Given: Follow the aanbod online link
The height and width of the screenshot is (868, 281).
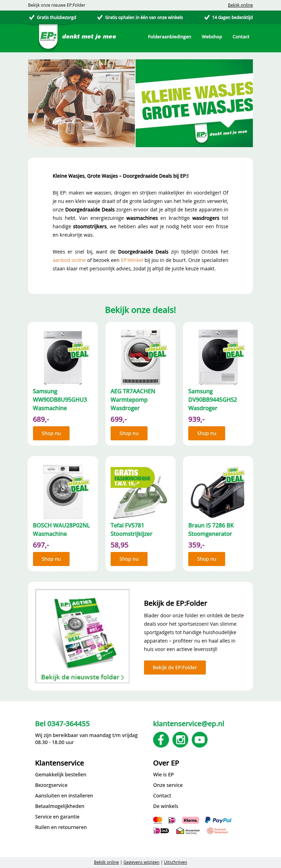Looking at the screenshot, I should [69, 260].
